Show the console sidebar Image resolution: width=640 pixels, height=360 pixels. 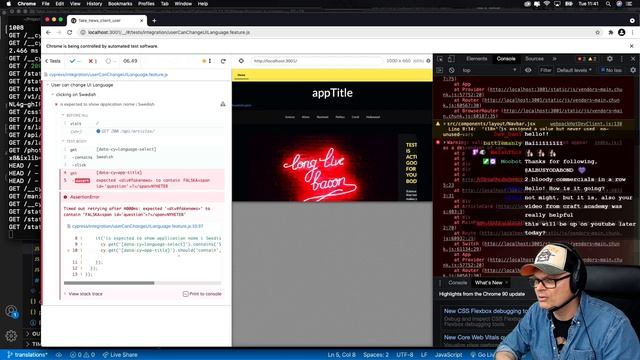click(x=440, y=70)
